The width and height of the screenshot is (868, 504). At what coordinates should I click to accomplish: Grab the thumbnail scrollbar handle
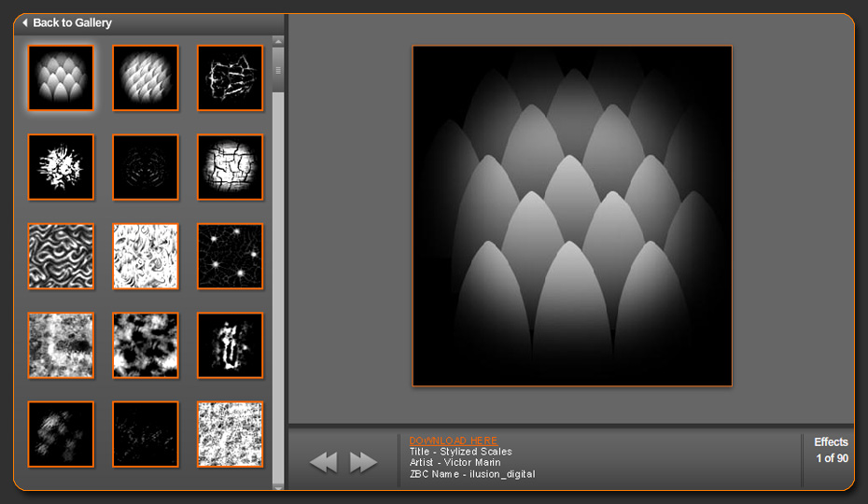pyautogui.click(x=278, y=70)
